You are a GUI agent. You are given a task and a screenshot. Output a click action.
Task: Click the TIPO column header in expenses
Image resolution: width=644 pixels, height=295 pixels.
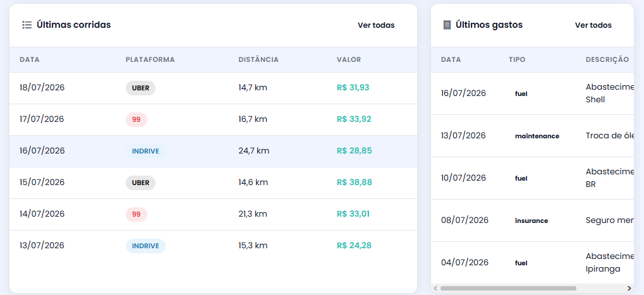pyautogui.click(x=517, y=59)
